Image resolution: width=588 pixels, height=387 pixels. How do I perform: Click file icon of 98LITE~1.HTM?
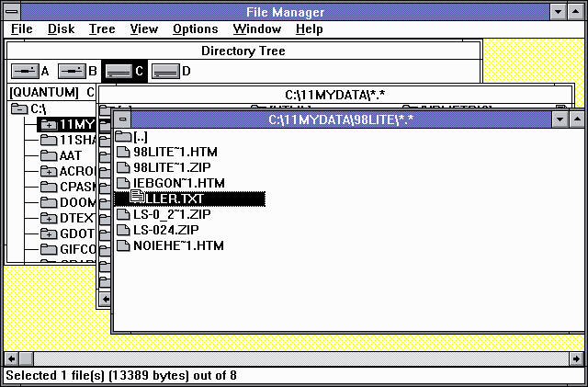click(123, 152)
